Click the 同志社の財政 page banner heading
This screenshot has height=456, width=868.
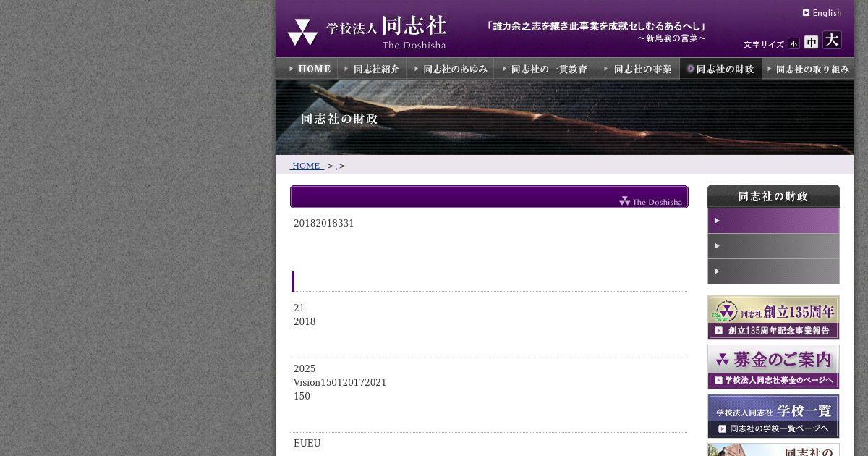[x=339, y=119]
